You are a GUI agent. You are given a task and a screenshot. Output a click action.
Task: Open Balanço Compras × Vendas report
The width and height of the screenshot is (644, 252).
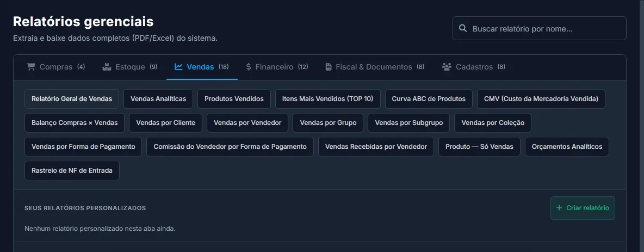pyautogui.click(x=75, y=123)
